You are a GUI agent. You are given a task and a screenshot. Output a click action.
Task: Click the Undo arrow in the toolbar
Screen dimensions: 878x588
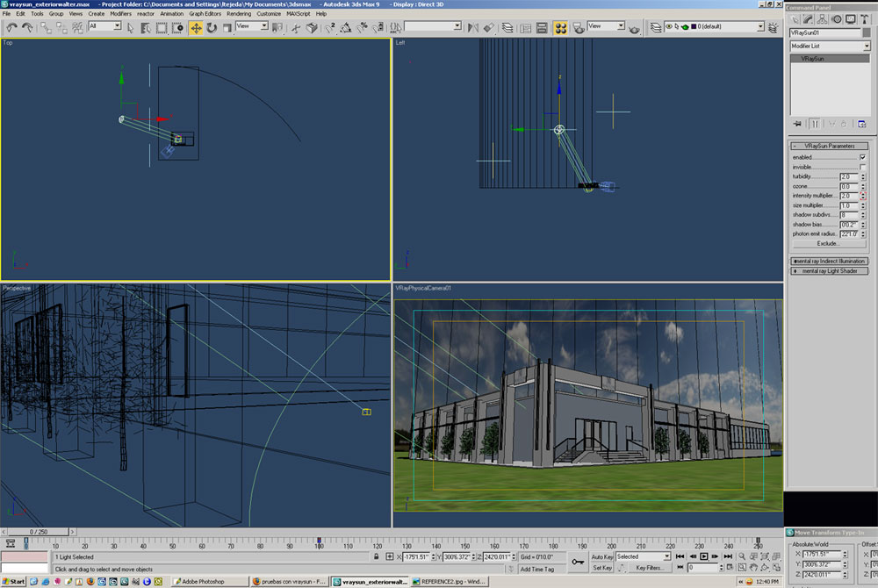click(x=11, y=27)
